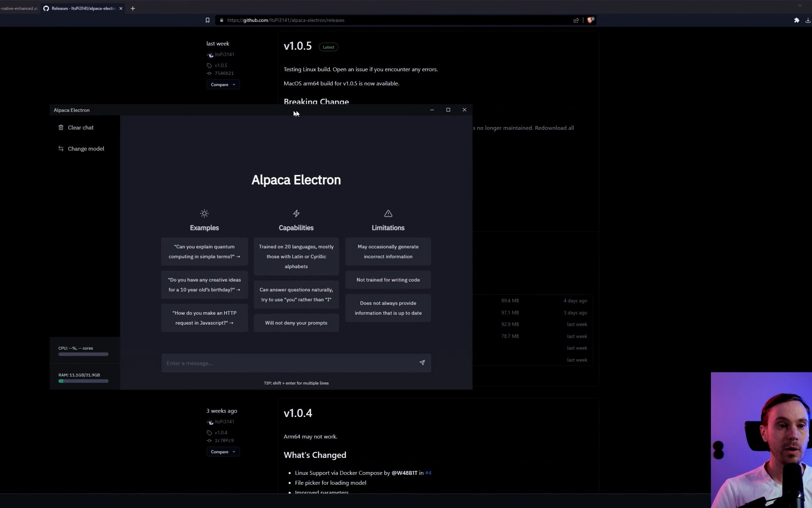Image resolution: width=812 pixels, height=508 pixels.
Task: Click the v1.0.5 Latest tag button
Action: click(328, 47)
